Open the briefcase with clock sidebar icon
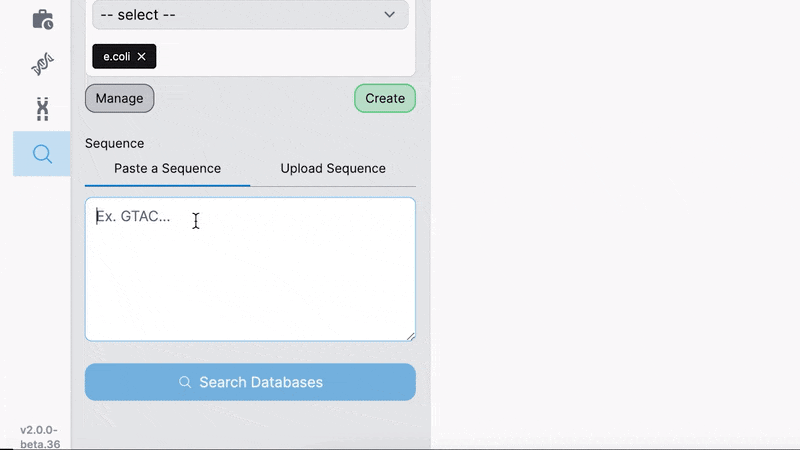 pyautogui.click(x=42, y=19)
